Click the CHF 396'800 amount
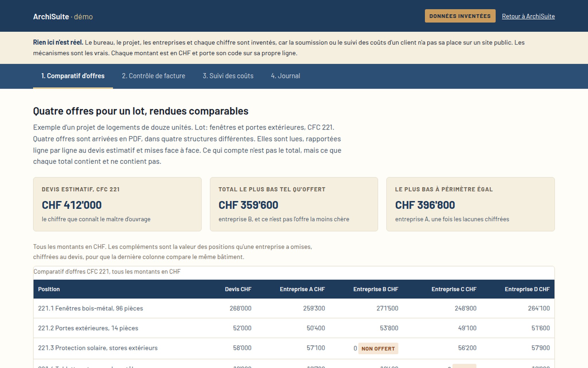This screenshot has width=588, height=368. coord(425,205)
